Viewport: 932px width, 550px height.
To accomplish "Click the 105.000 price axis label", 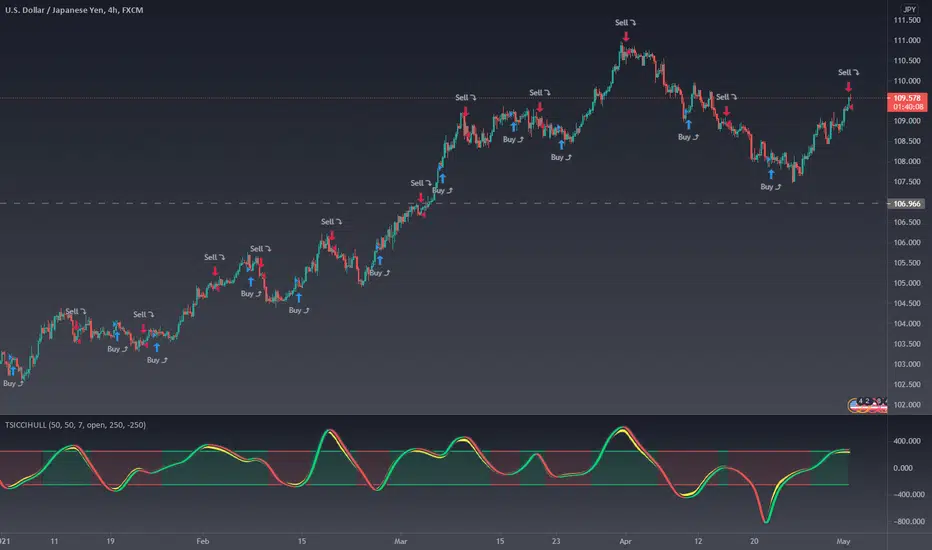I will pos(907,283).
